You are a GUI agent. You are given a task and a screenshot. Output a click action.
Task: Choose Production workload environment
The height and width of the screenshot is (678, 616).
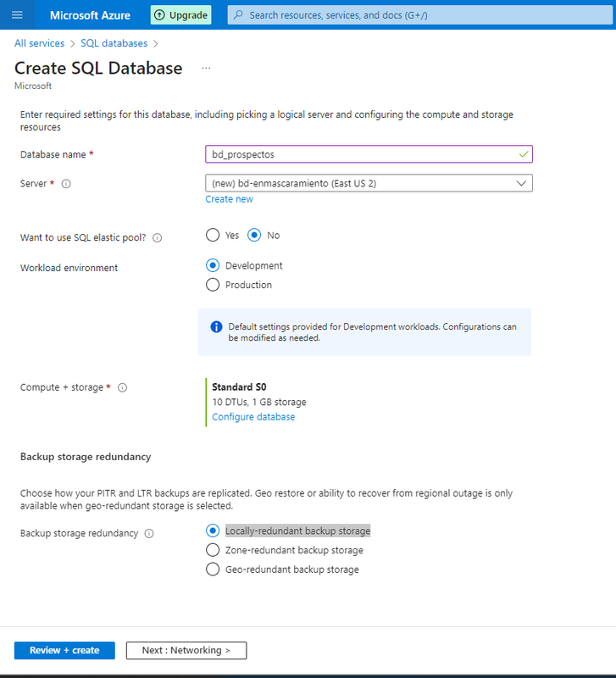213,285
